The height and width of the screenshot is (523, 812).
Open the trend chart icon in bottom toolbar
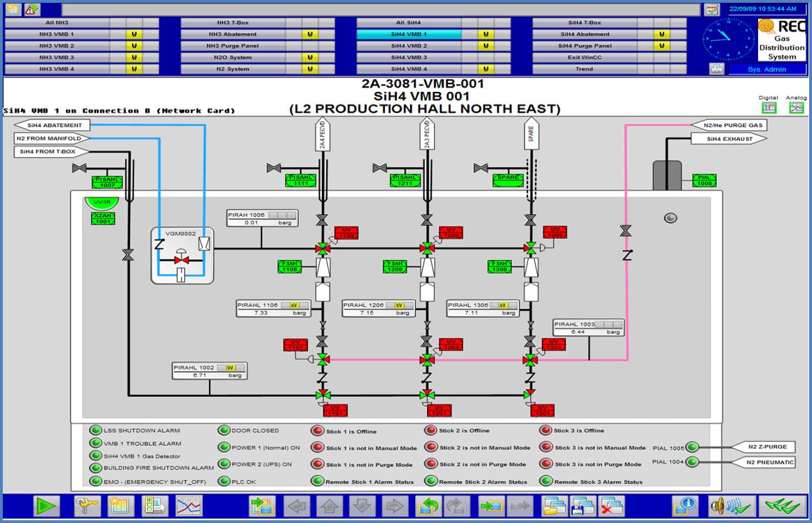(189, 506)
